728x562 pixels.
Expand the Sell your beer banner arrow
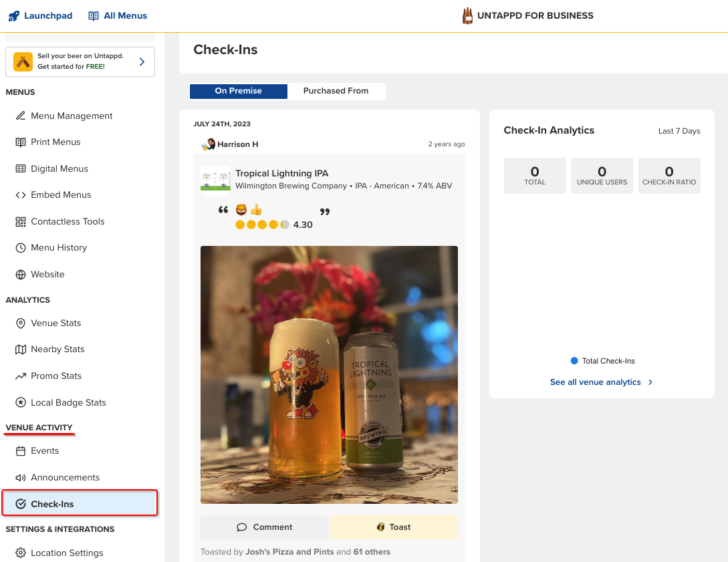142,62
